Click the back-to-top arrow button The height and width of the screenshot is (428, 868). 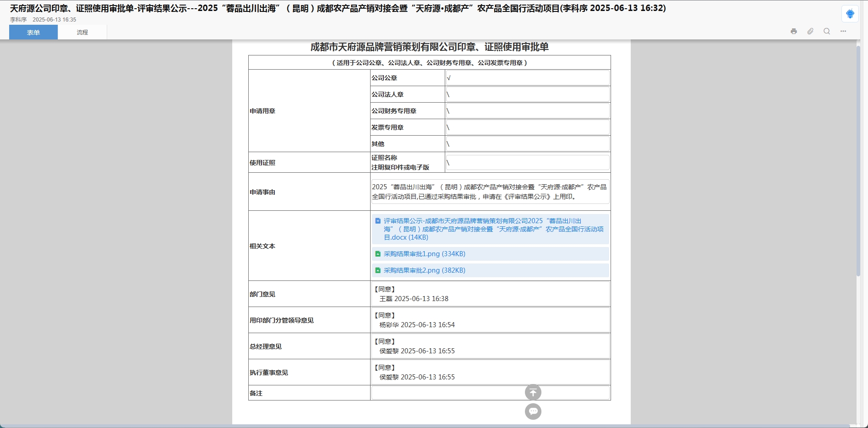pos(533,392)
